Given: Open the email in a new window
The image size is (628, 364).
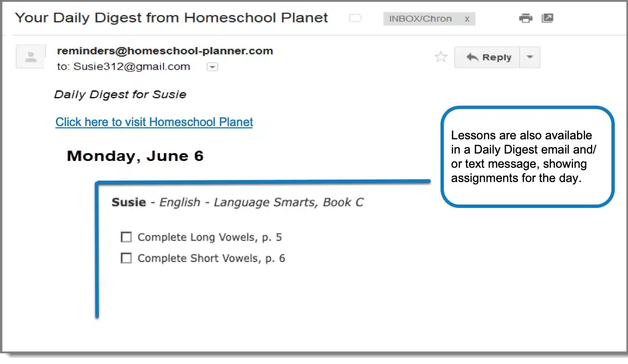Looking at the screenshot, I should 548,19.
